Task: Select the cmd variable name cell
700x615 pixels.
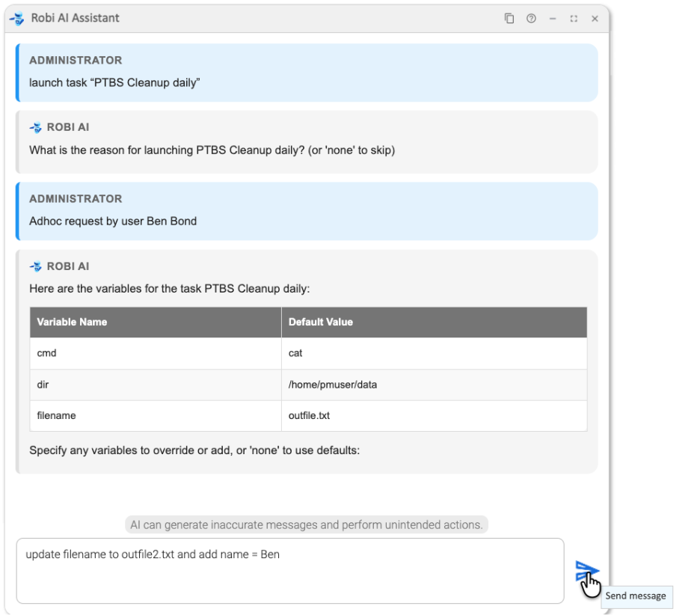Action: point(46,353)
